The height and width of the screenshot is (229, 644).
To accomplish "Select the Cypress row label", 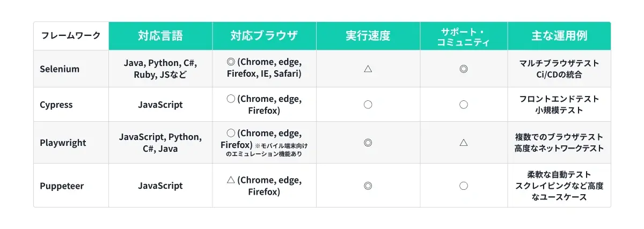I will [x=56, y=105].
